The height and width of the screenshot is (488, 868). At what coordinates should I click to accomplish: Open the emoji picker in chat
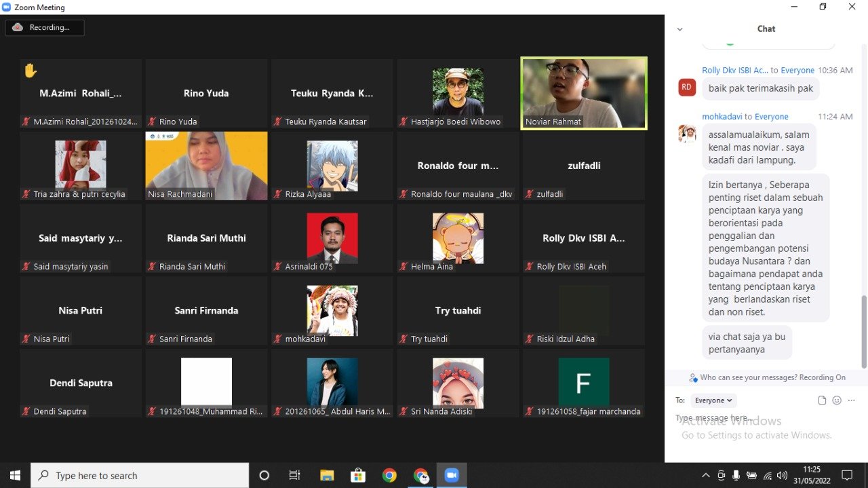coord(837,400)
